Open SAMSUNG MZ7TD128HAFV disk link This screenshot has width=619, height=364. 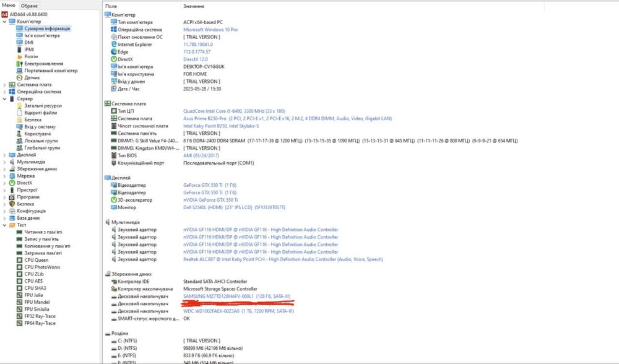pos(237,297)
